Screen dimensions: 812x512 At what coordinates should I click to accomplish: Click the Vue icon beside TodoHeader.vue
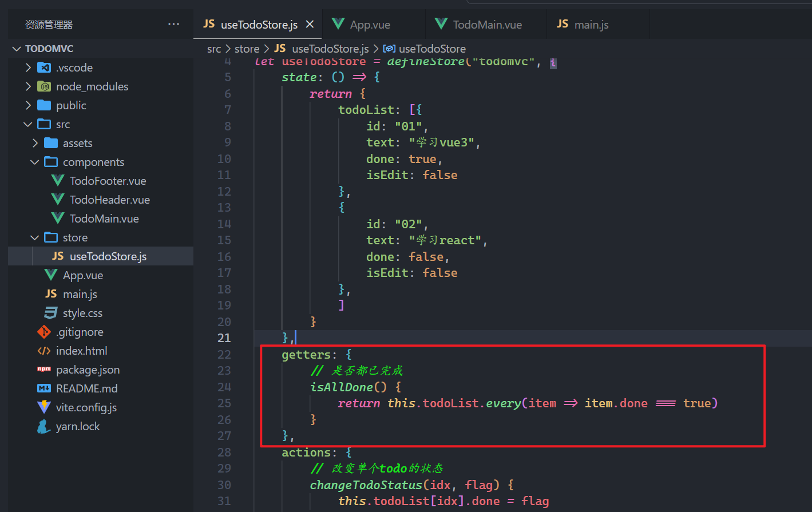click(58, 200)
